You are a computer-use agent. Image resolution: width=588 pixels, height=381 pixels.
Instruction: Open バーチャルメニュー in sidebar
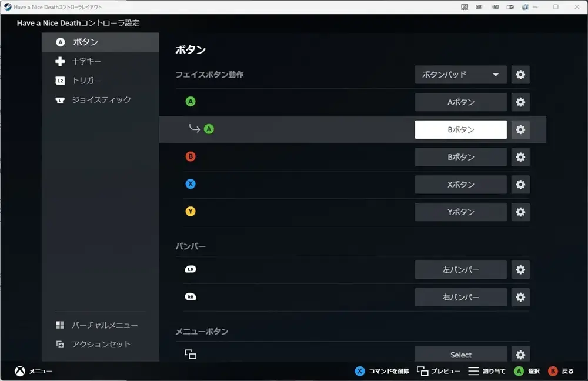pos(101,325)
